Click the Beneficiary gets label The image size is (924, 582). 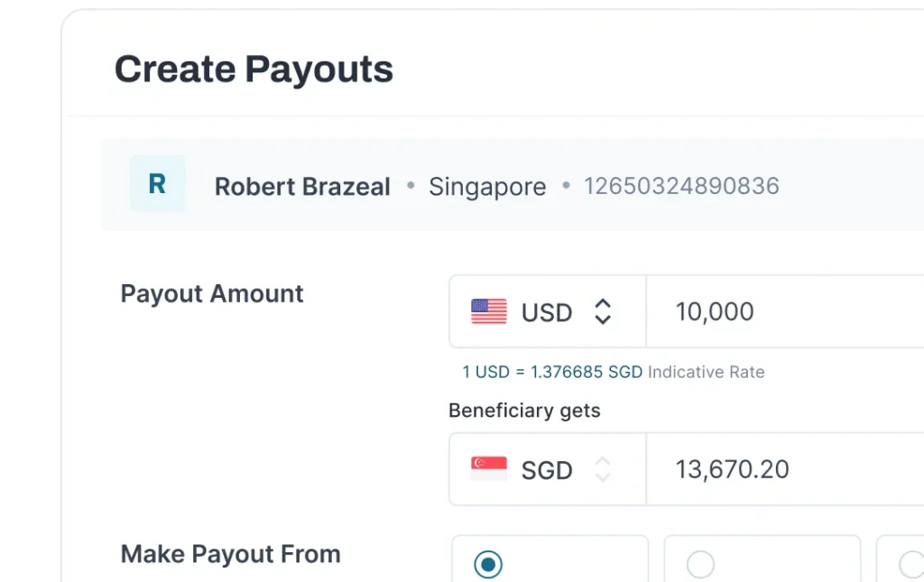[524, 411]
